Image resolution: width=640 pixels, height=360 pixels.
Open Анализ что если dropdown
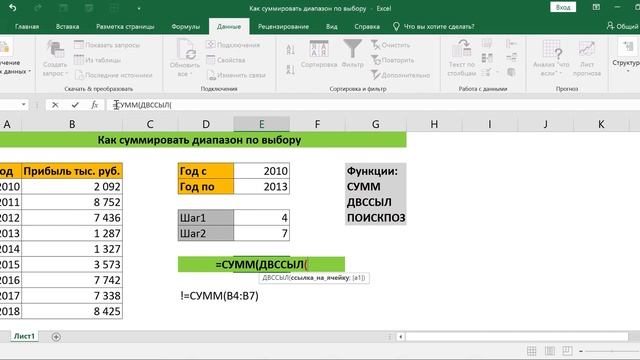pyautogui.click(x=551, y=58)
